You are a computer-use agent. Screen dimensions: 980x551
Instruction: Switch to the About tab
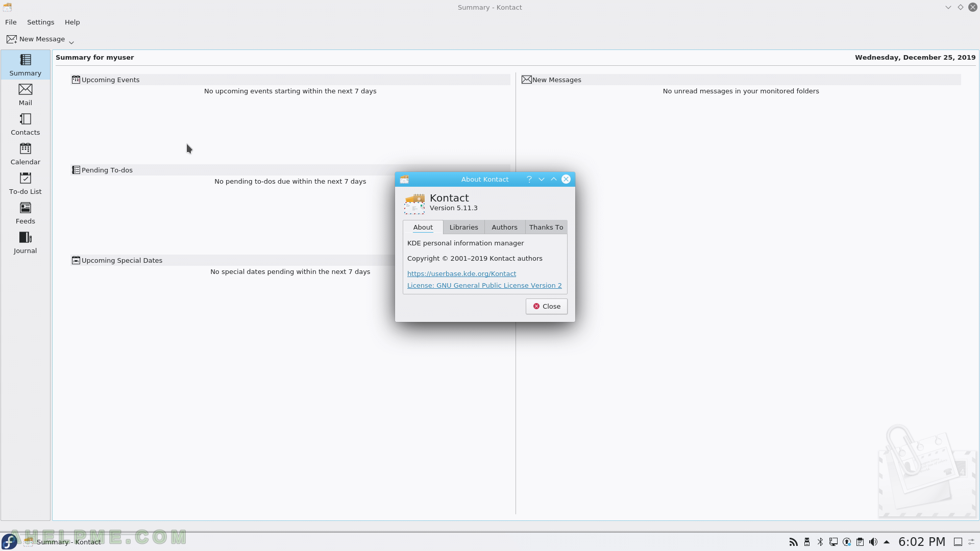(x=423, y=228)
